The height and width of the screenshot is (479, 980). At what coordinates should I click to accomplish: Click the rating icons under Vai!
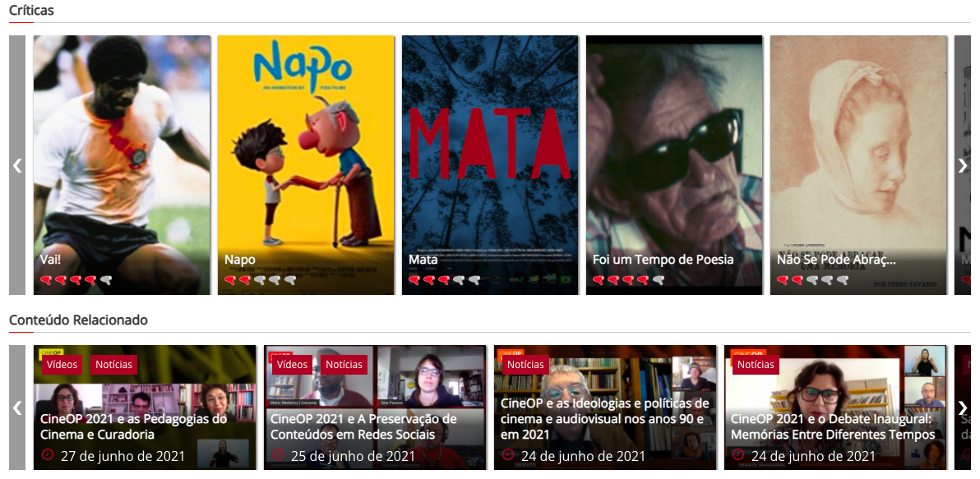point(76,280)
